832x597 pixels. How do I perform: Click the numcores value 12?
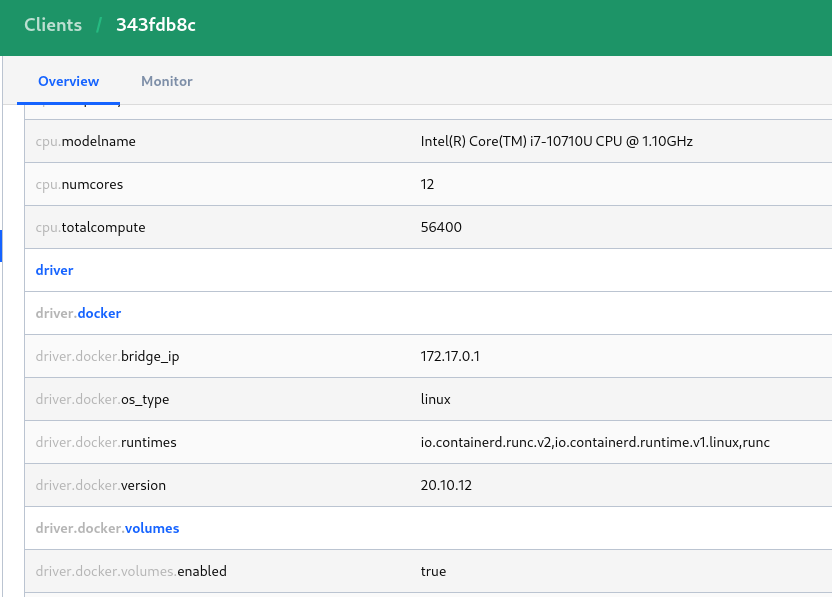(x=427, y=184)
